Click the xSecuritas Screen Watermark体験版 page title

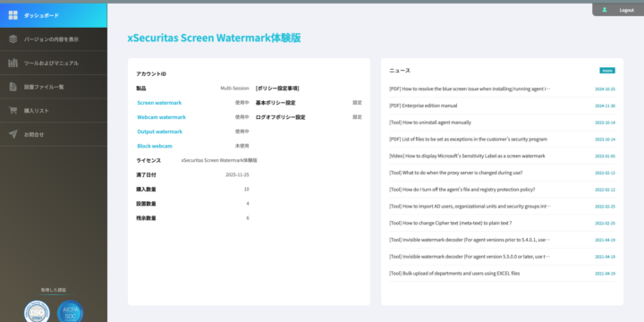tap(214, 38)
